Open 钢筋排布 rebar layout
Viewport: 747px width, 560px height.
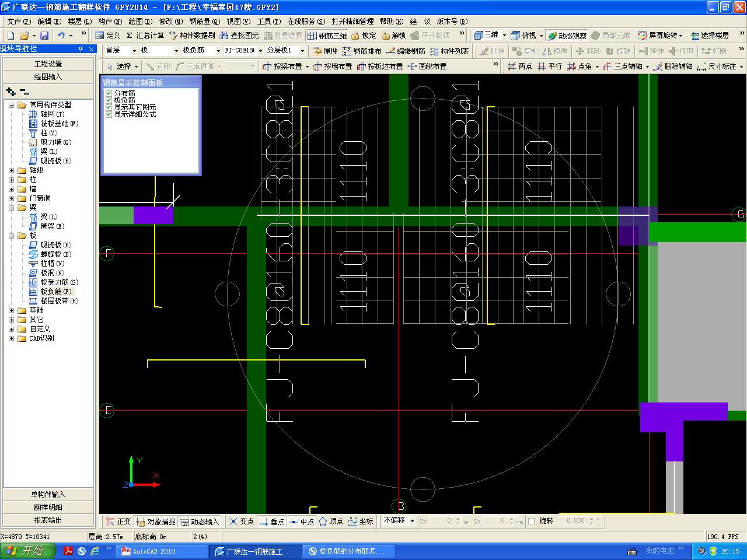362,51
